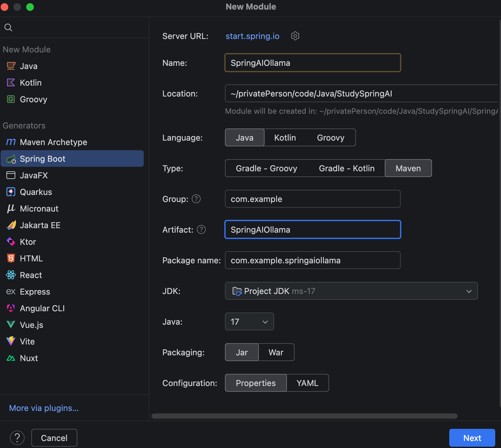Click the Express ex icon
This screenshot has height=448, width=501.
(x=11, y=291)
